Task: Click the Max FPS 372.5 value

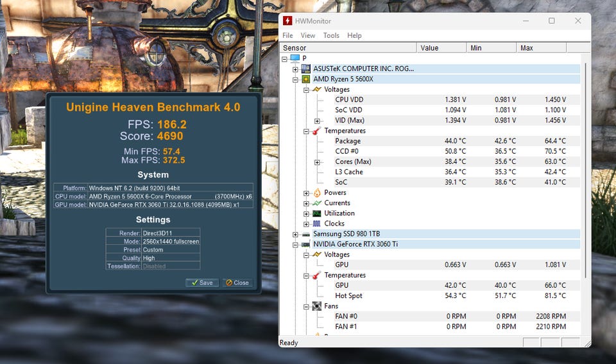Action: tap(174, 160)
